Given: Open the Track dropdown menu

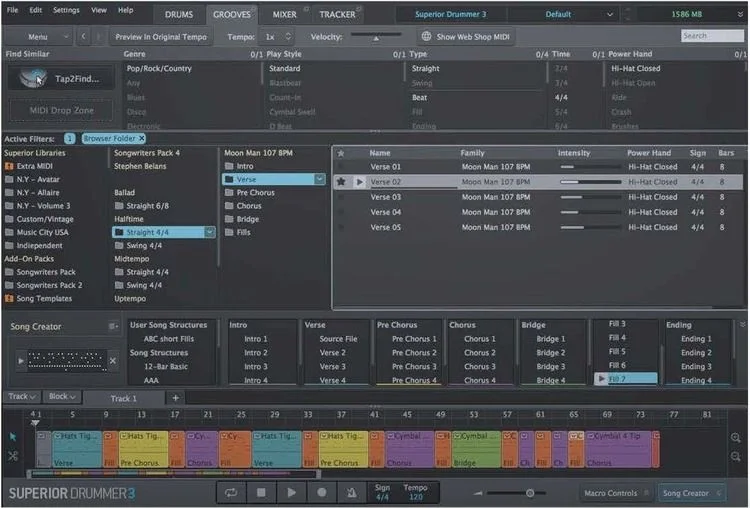Looking at the screenshot, I should click(x=22, y=397).
